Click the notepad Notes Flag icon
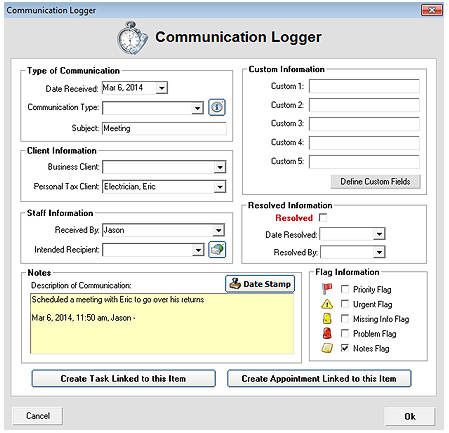Screen dimensions: 449x433 tap(327, 348)
